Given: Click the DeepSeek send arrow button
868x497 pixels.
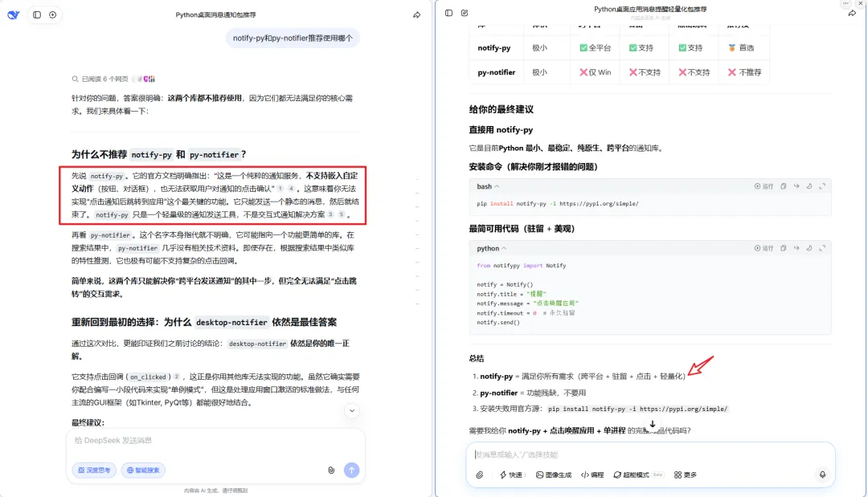Looking at the screenshot, I should point(351,470).
